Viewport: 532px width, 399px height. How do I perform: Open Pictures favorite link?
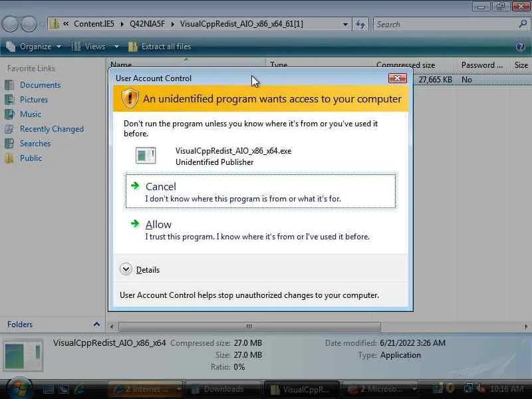34,99
